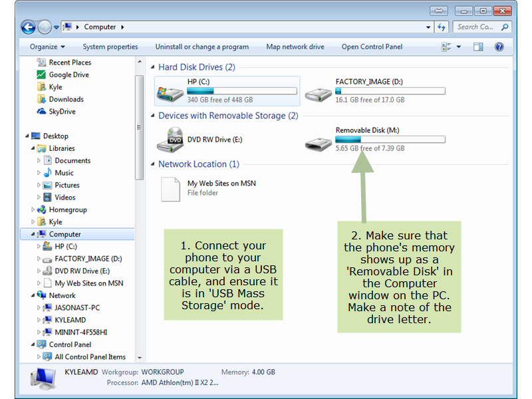The image size is (532, 399).
Task: Go back with the Back arrow button
Action: point(28,27)
